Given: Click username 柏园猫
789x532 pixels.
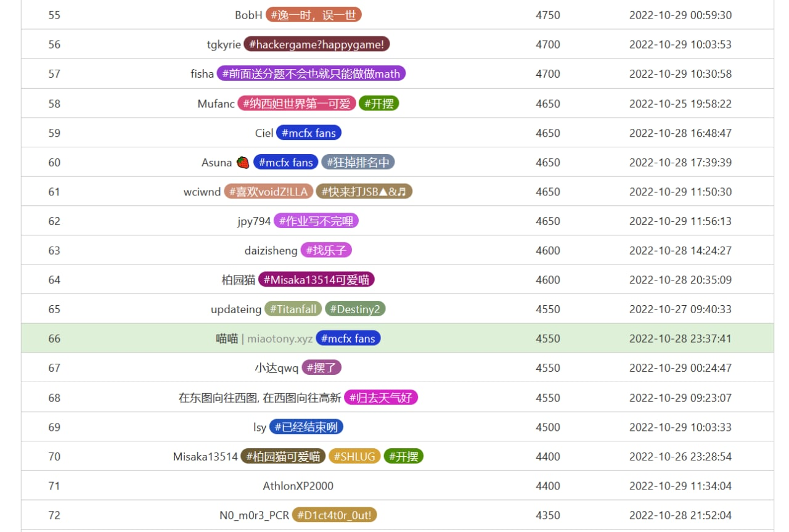Looking at the screenshot, I should click(239, 280).
